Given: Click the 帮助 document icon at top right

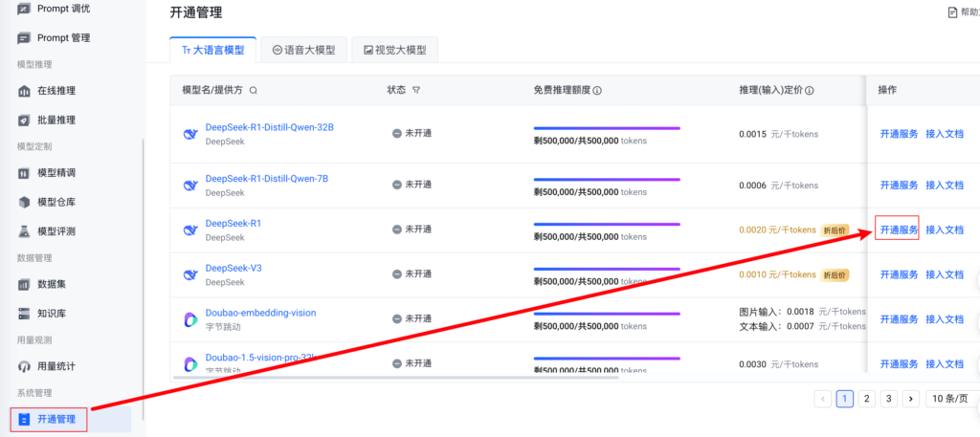Looking at the screenshot, I should pos(952,12).
